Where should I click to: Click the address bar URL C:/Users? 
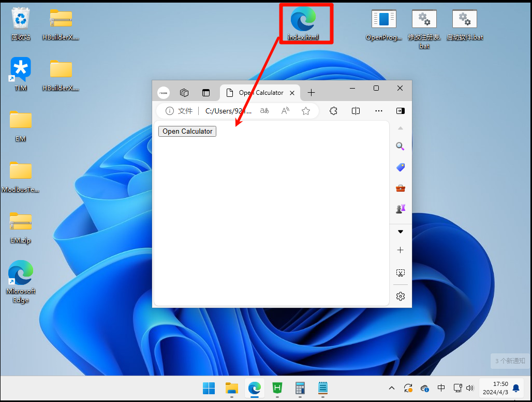[228, 111]
